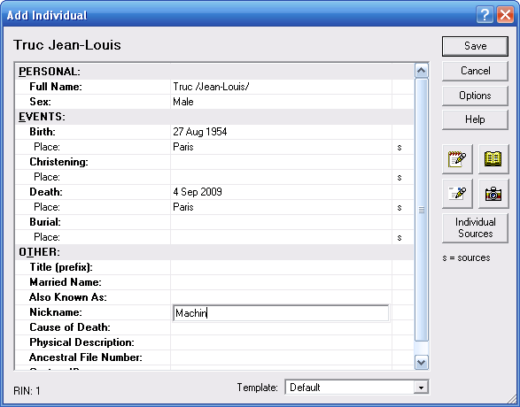The width and height of the screenshot is (520, 407).
Task: Select the Default template combo box
Action: tap(357, 387)
